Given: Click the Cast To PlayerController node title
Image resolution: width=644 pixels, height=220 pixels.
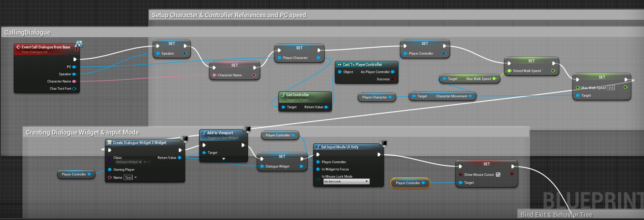Looking at the screenshot, I should pyautogui.click(x=362, y=65).
